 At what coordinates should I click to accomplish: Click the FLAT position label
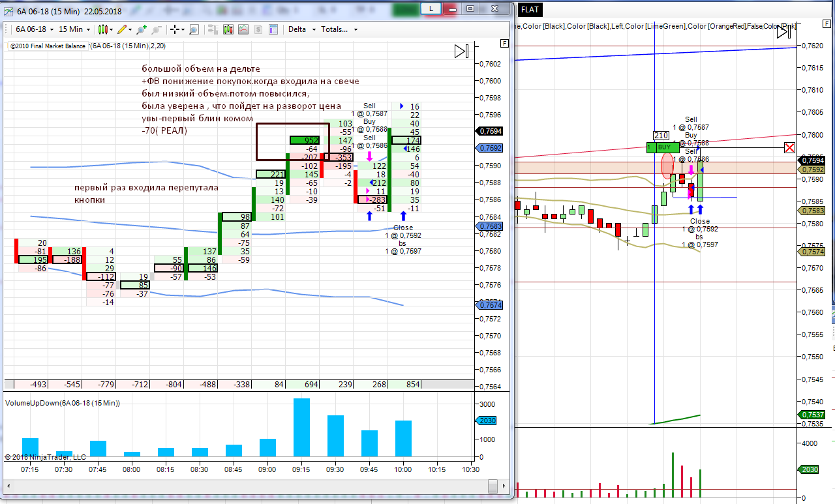click(530, 9)
